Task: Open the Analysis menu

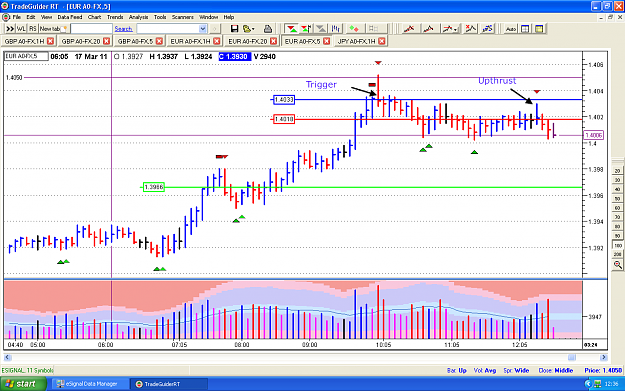Action: [138, 17]
